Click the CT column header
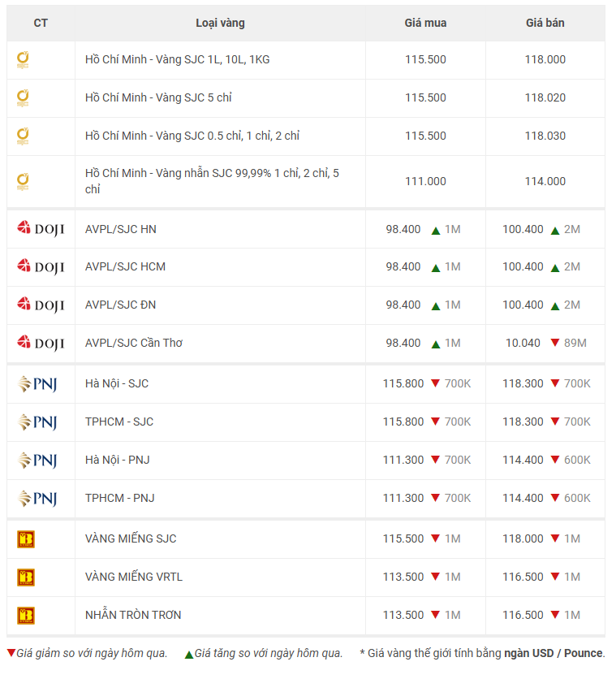The width and height of the screenshot is (616, 679). pyautogui.click(x=41, y=23)
